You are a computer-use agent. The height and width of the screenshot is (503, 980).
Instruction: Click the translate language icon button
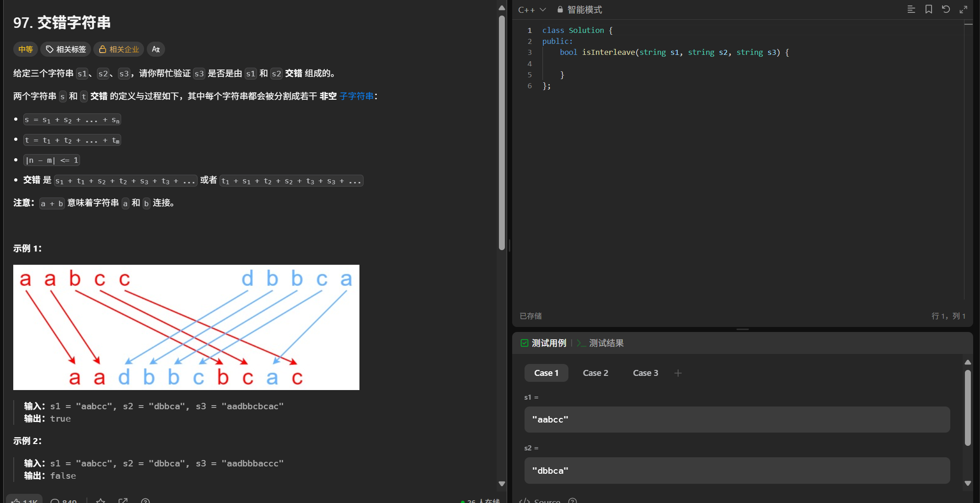pyautogui.click(x=155, y=49)
